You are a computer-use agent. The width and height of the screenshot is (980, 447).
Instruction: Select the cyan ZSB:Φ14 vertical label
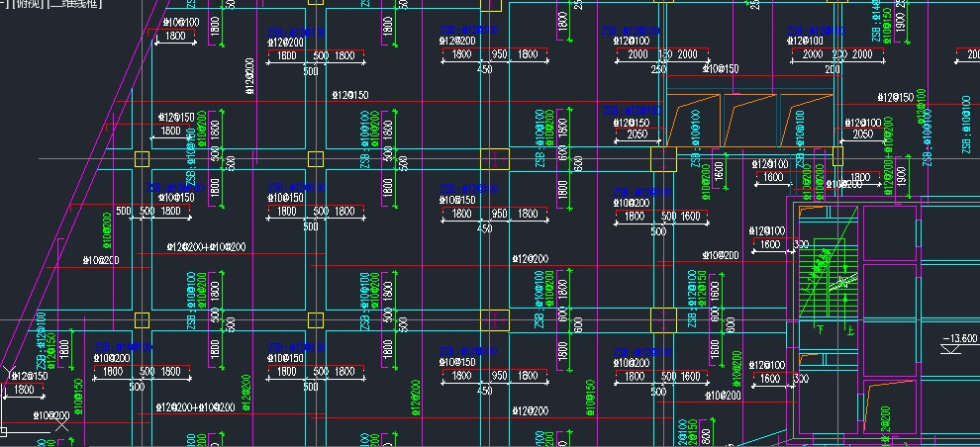click(x=876, y=19)
